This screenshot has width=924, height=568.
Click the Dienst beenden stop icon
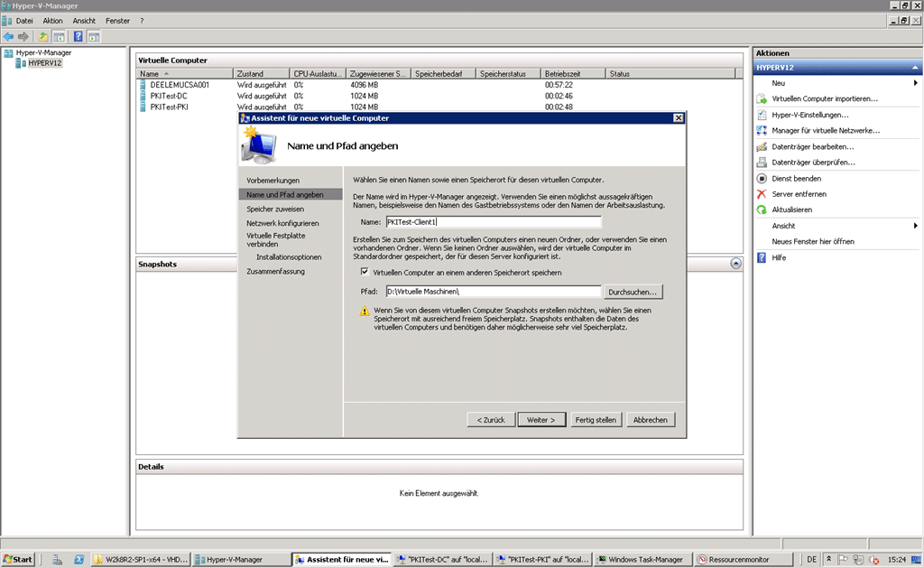click(x=762, y=178)
